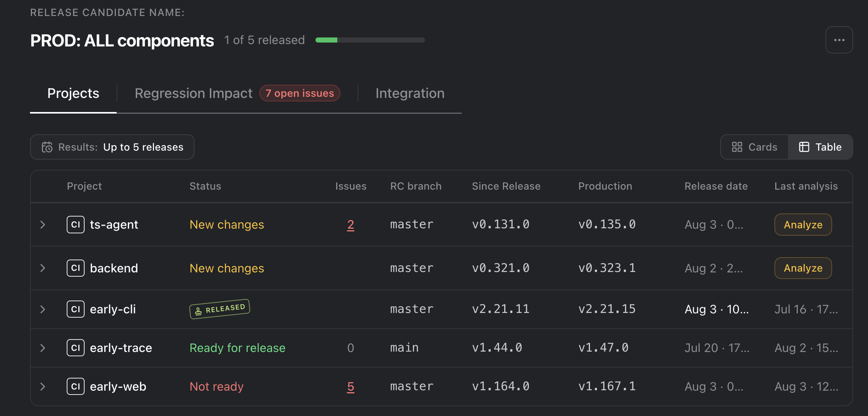
Task: Click the CI badge for early-web
Action: tap(76, 386)
